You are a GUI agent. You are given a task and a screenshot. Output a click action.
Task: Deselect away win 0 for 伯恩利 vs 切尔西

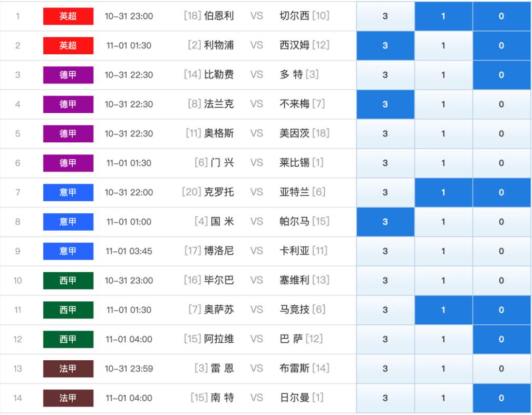click(501, 16)
